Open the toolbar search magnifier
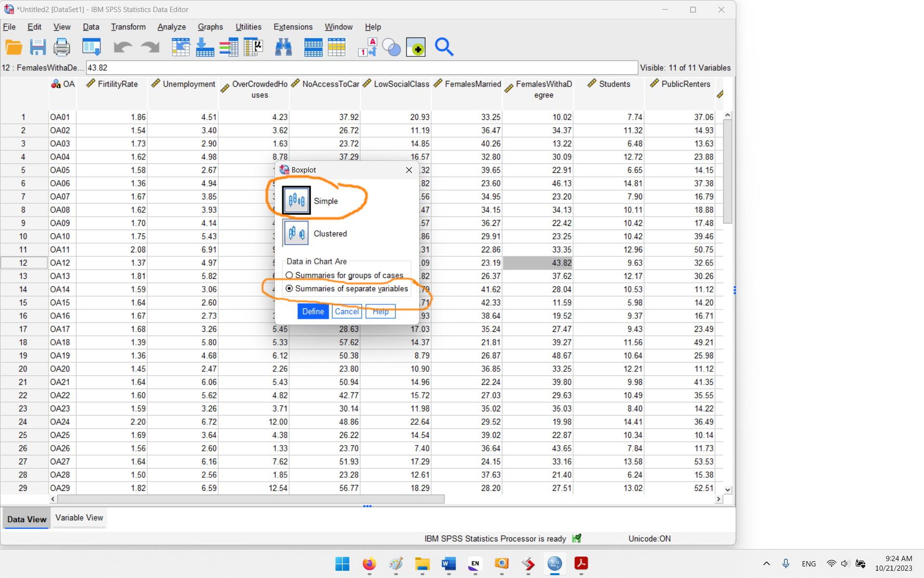Image resolution: width=924 pixels, height=578 pixels. point(444,47)
